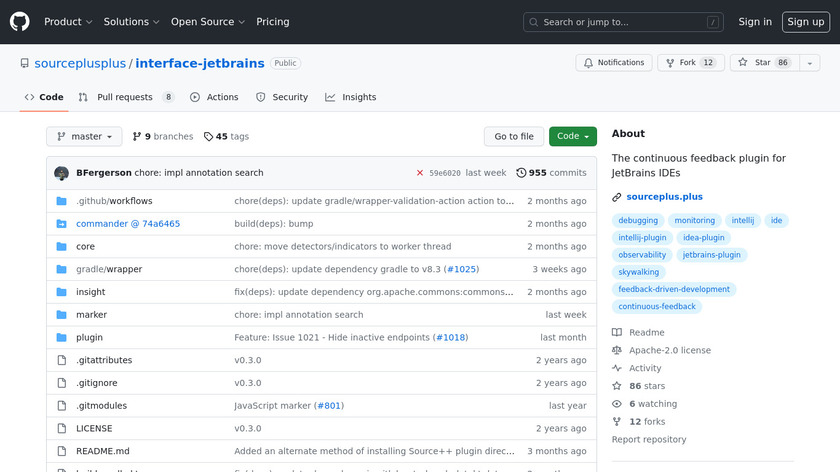840x472 pixels.
Task: View the 955 commits history
Action: point(551,173)
